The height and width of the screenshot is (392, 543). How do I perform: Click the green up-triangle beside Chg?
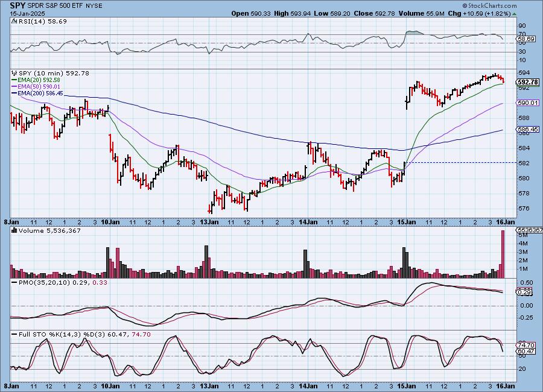pos(515,14)
